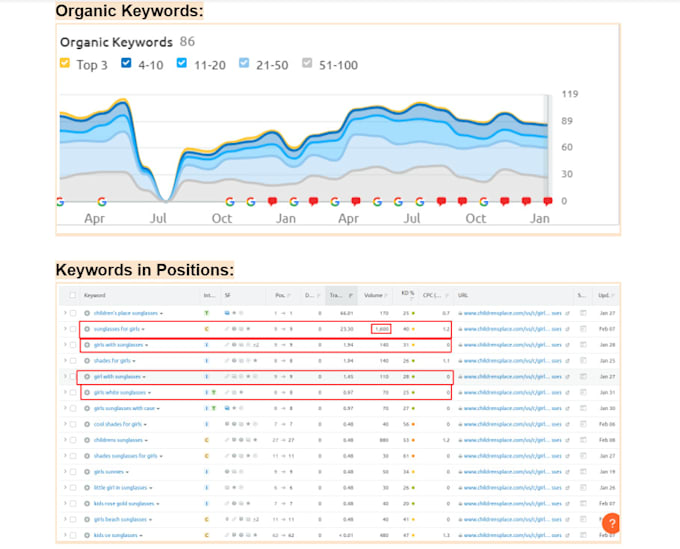This screenshot has height=549, width=680.
Task: Click the red note marker above final Jan label
Action: pos(548,201)
